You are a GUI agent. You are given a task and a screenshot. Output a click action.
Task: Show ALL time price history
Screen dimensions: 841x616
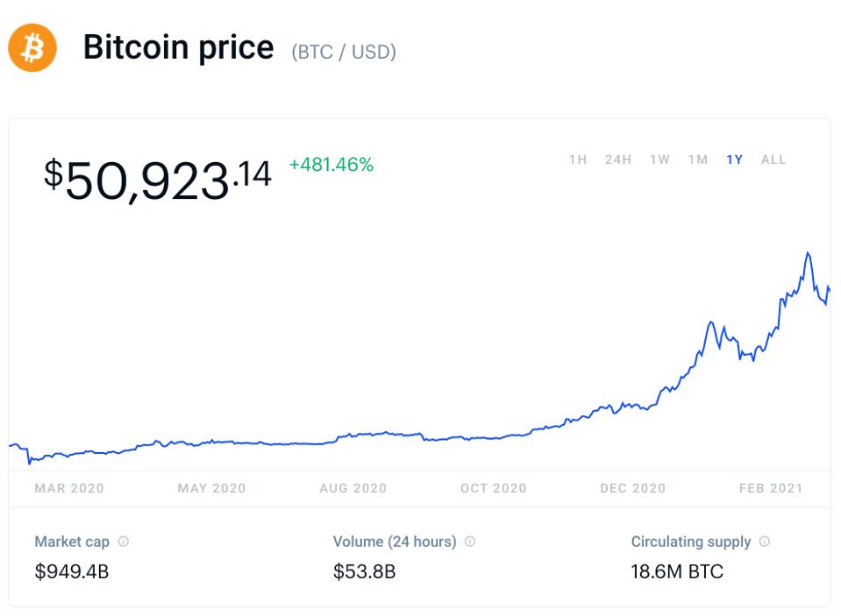pyautogui.click(x=773, y=159)
